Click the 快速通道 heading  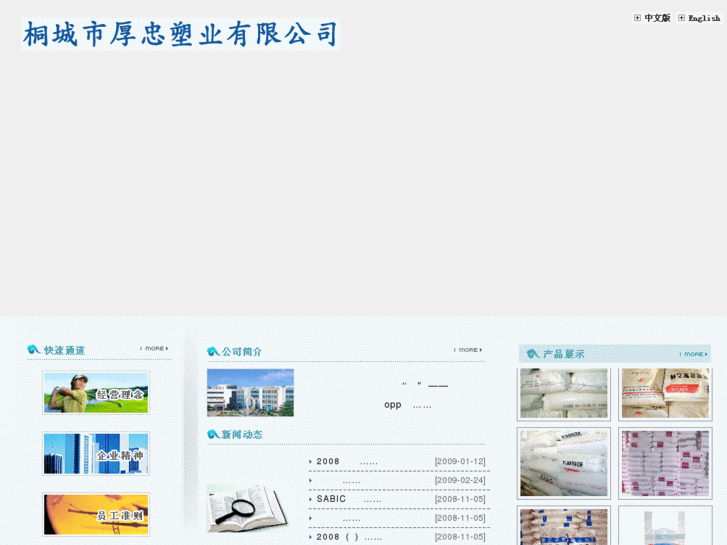click(x=64, y=350)
